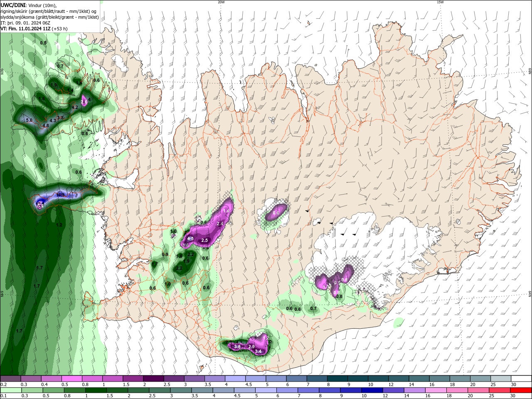Image resolution: width=532 pixels, height=399 pixels.
Task: Click the 'slydda/snjókoma' legend description line
Action: pyautogui.click(x=49, y=17)
